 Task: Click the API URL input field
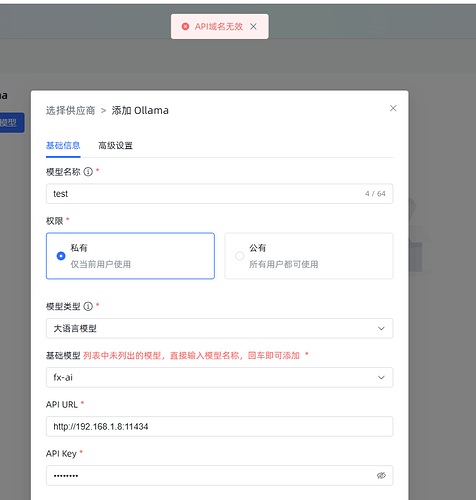[219, 426]
